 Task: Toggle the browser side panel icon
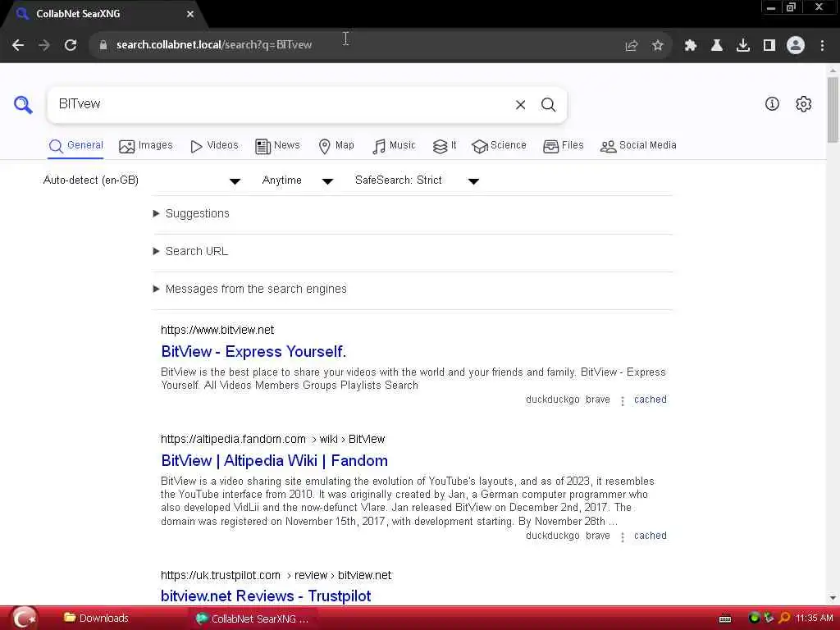click(769, 46)
